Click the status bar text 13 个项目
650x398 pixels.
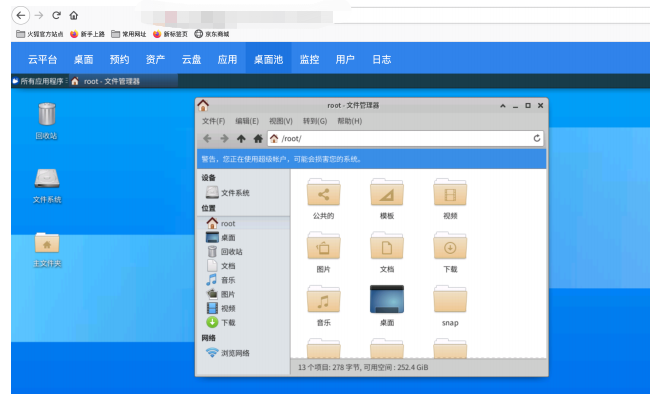314,367
